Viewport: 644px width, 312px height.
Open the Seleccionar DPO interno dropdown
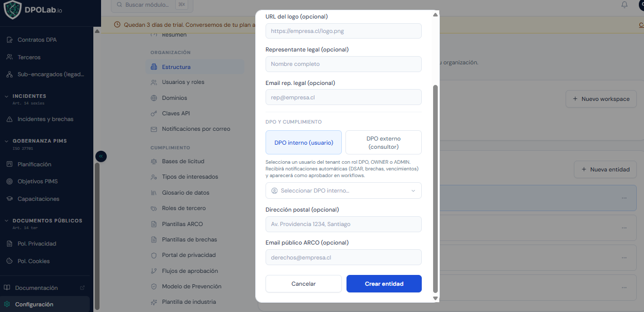(x=343, y=190)
